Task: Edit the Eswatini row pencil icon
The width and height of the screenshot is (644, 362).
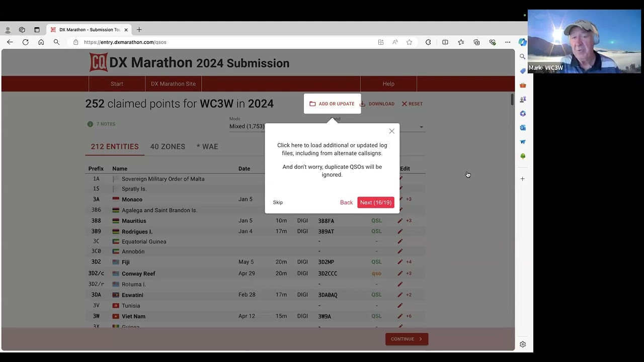Action: [x=400, y=295]
